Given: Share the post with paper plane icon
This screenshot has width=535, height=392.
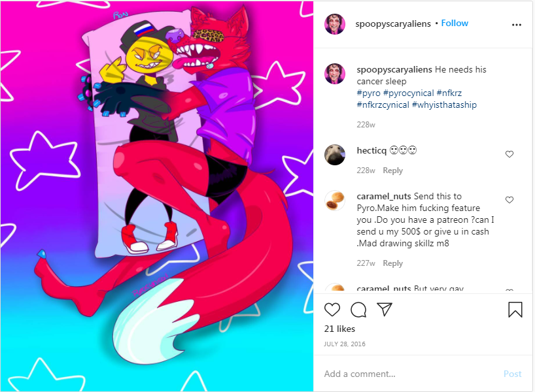Looking at the screenshot, I should click(385, 309).
